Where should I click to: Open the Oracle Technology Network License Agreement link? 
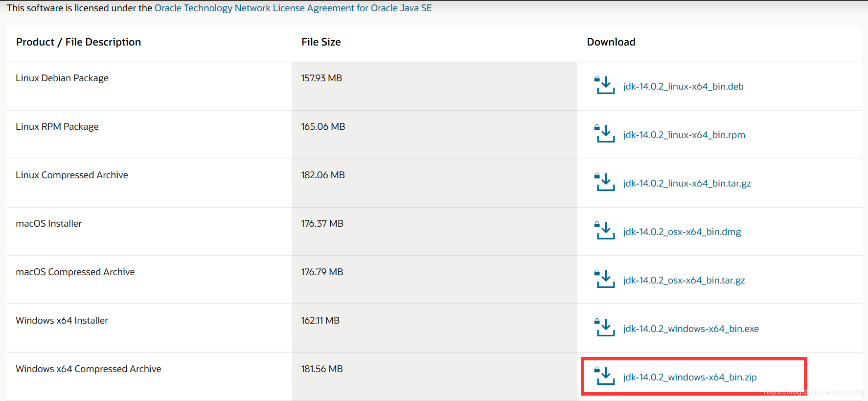click(x=293, y=8)
